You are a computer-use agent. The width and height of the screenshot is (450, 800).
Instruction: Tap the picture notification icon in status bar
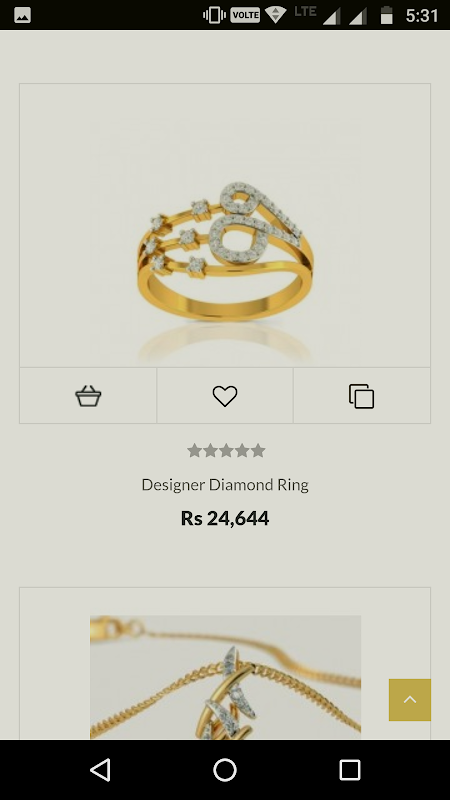tap(22, 15)
